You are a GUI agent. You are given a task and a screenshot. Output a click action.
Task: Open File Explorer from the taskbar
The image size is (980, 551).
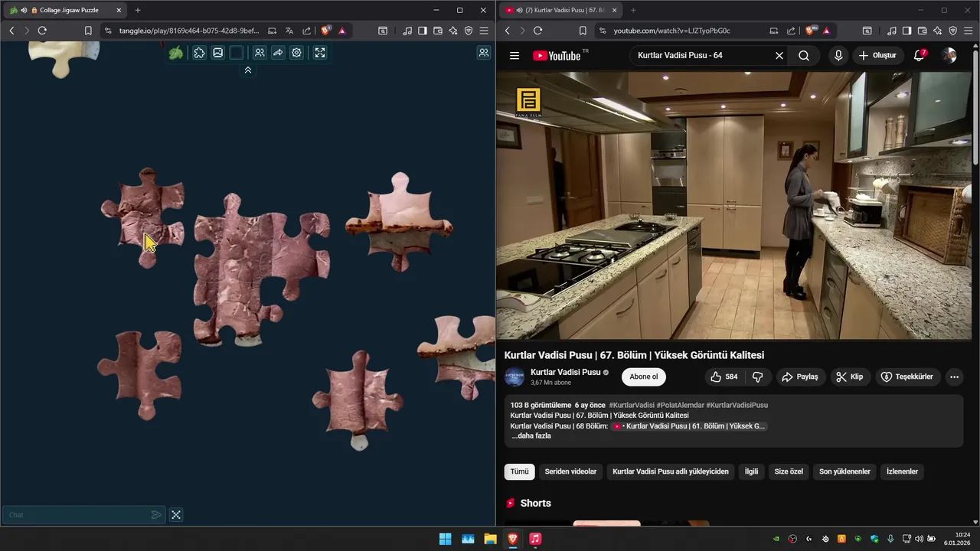[490, 539]
